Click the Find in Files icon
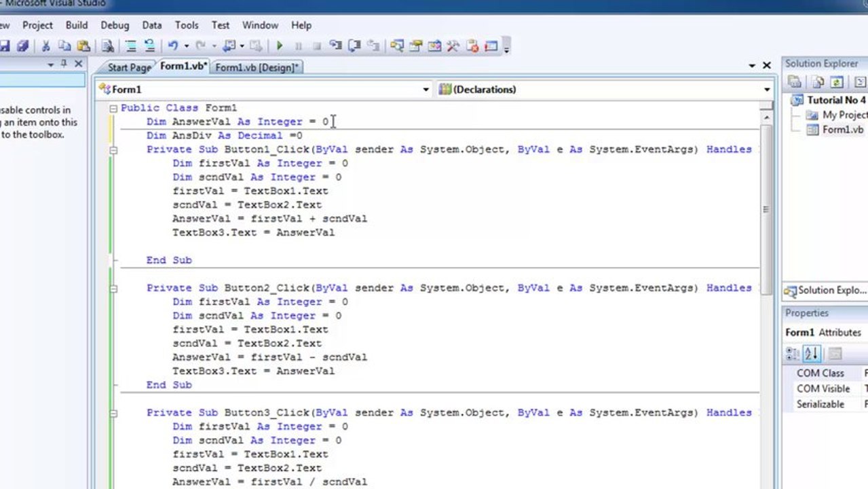 (x=108, y=46)
